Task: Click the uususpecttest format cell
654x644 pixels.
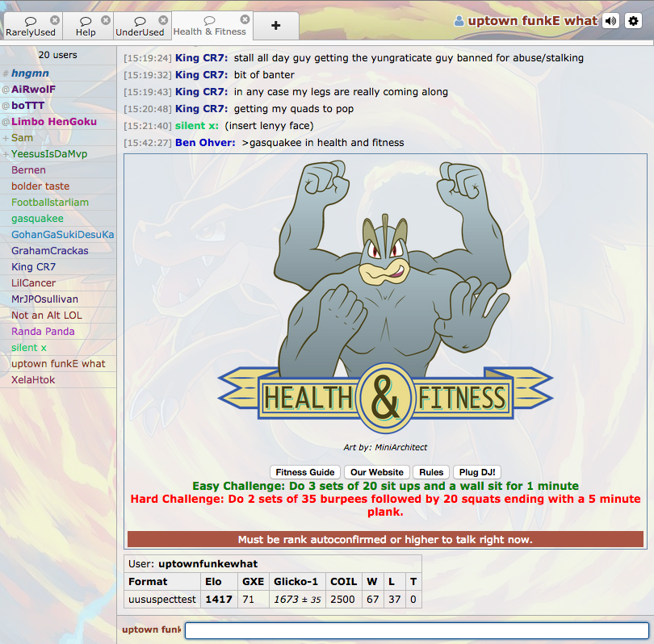Action: click(162, 600)
